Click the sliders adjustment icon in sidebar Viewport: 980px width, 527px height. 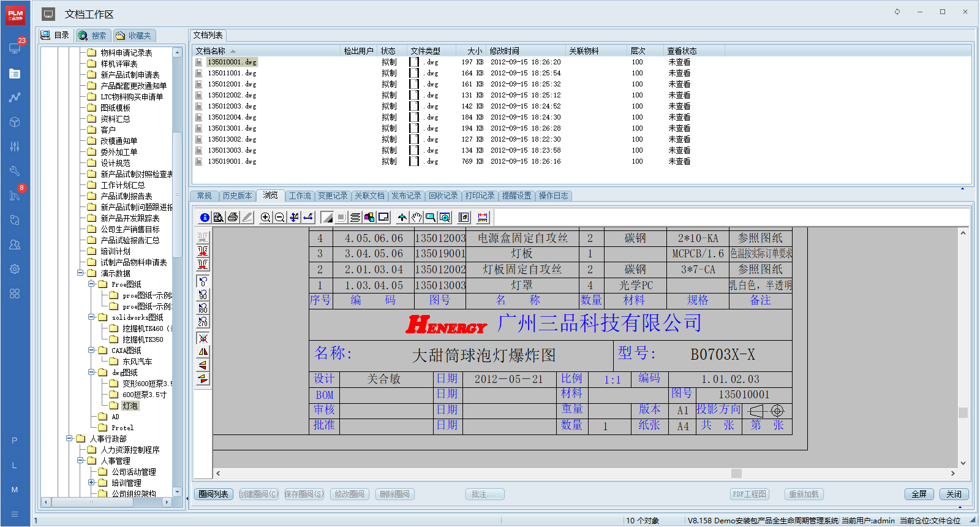click(x=15, y=146)
